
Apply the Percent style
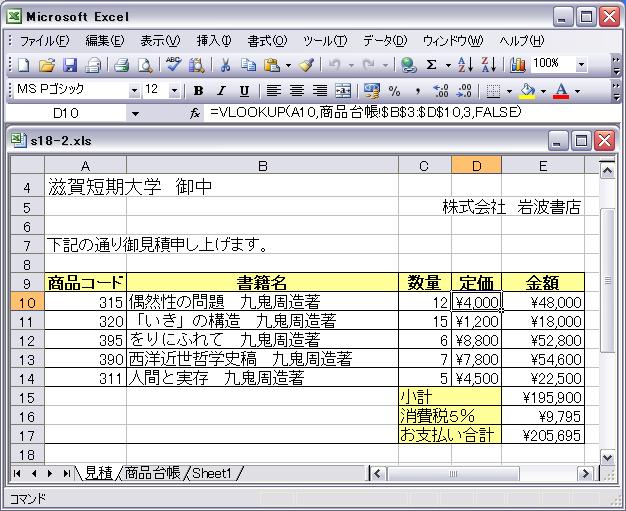394,91
